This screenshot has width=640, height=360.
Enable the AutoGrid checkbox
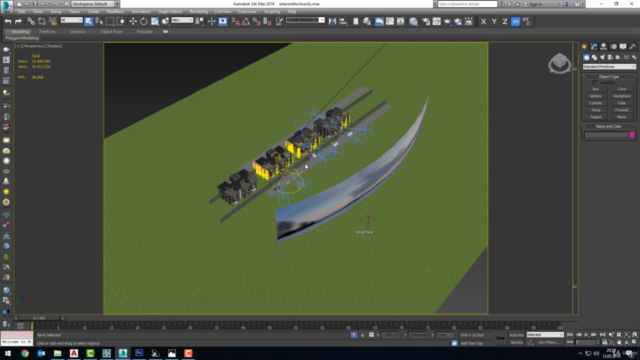pos(595,82)
